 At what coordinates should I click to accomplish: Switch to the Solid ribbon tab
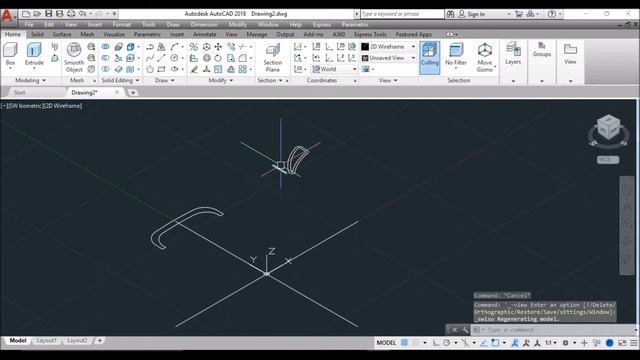(37, 35)
